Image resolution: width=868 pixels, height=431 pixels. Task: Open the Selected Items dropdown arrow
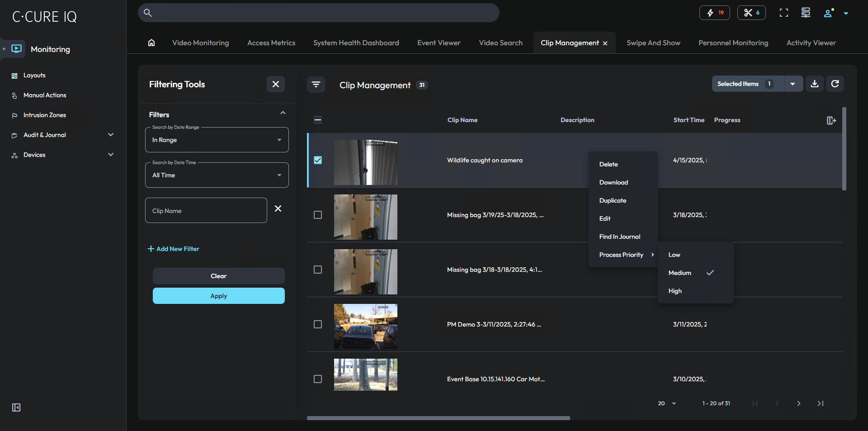pos(793,84)
